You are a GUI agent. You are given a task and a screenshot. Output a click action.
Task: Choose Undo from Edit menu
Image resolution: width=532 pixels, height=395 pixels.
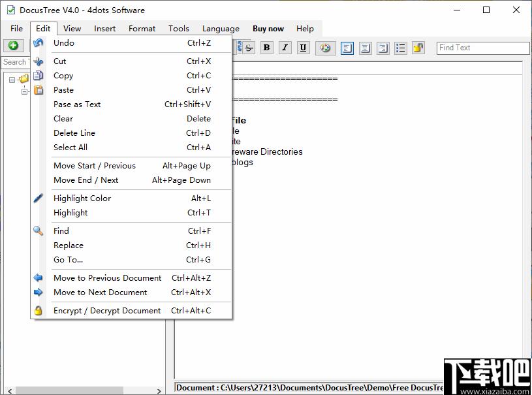pos(131,42)
